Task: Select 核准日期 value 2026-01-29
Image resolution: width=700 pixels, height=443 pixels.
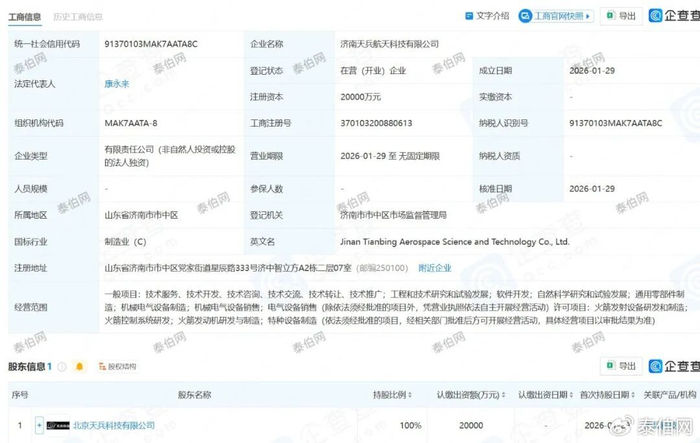Action: point(592,189)
